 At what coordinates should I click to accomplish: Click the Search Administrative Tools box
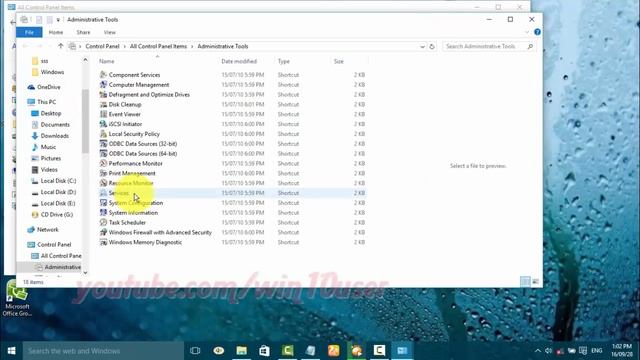(x=489, y=47)
